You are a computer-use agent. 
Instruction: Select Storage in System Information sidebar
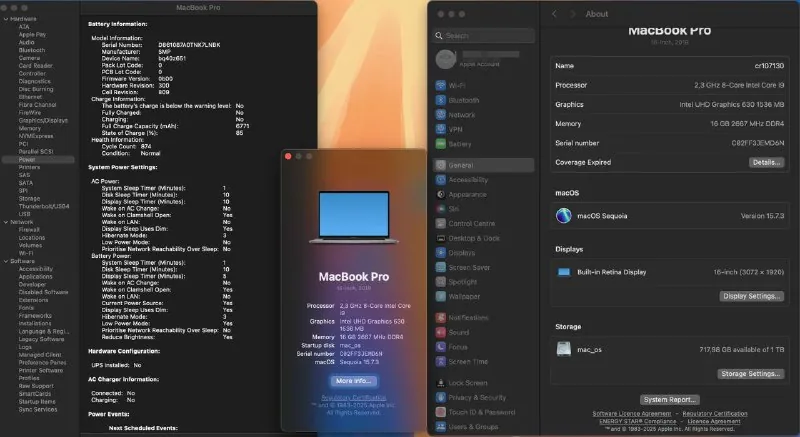(x=29, y=198)
